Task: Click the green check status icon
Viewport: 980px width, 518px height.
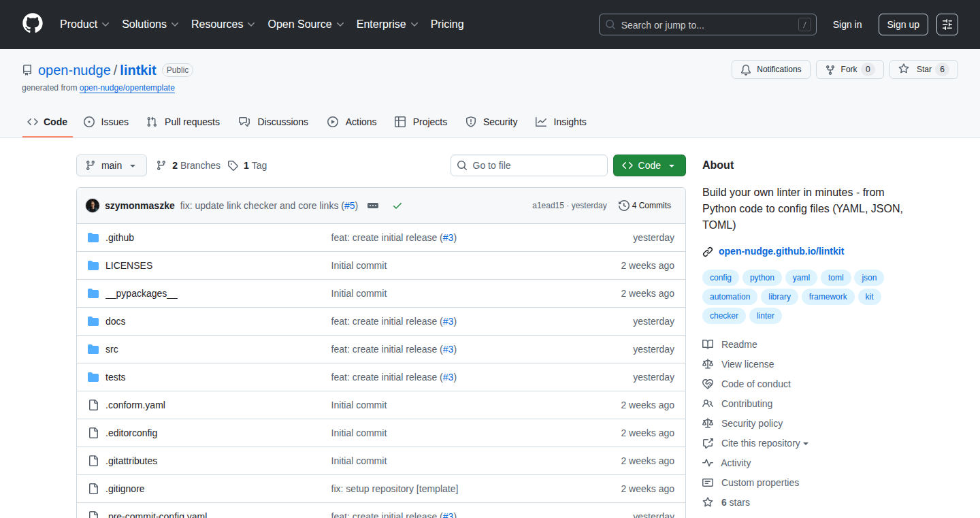Action: tap(397, 206)
